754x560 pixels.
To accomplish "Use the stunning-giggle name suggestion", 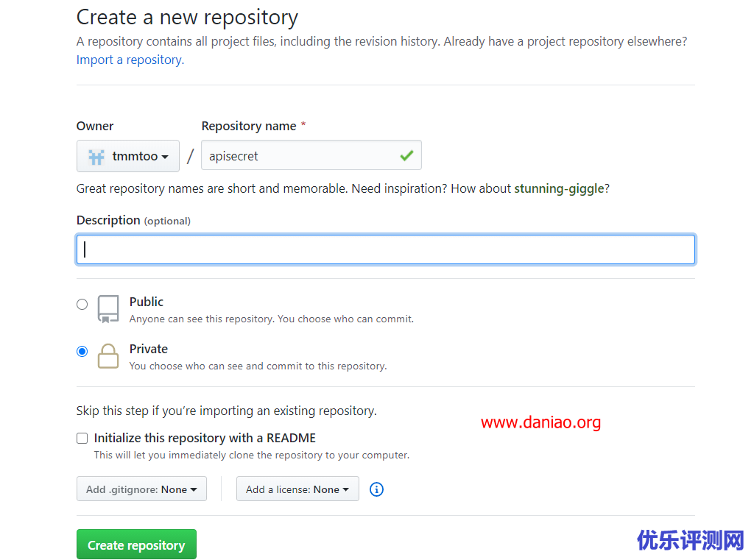I will [559, 188].
